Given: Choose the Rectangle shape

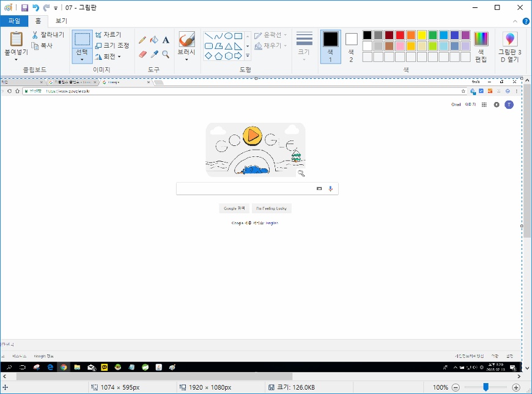Looking at the screenshot, I should coord(238,36).
